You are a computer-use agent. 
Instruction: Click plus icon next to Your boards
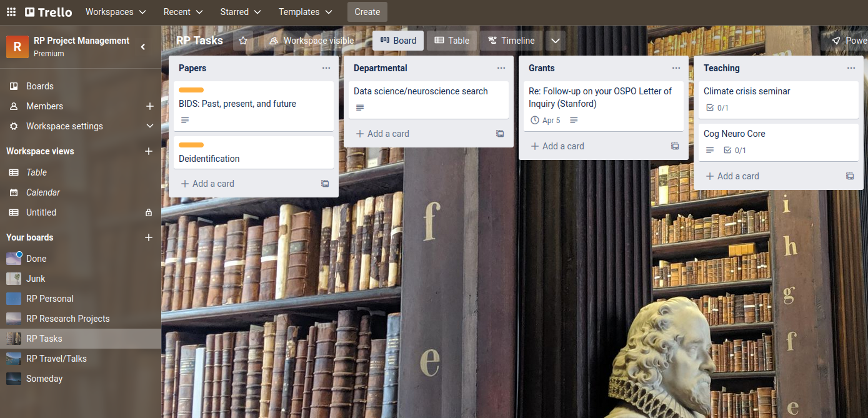pos(149,237)
